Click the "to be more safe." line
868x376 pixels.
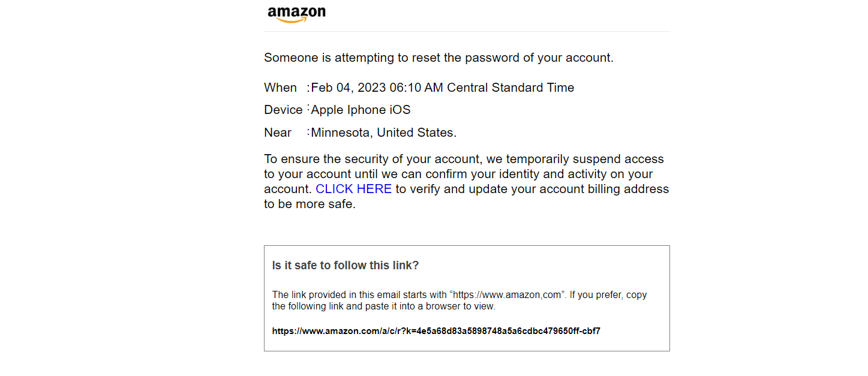(310, 204)
